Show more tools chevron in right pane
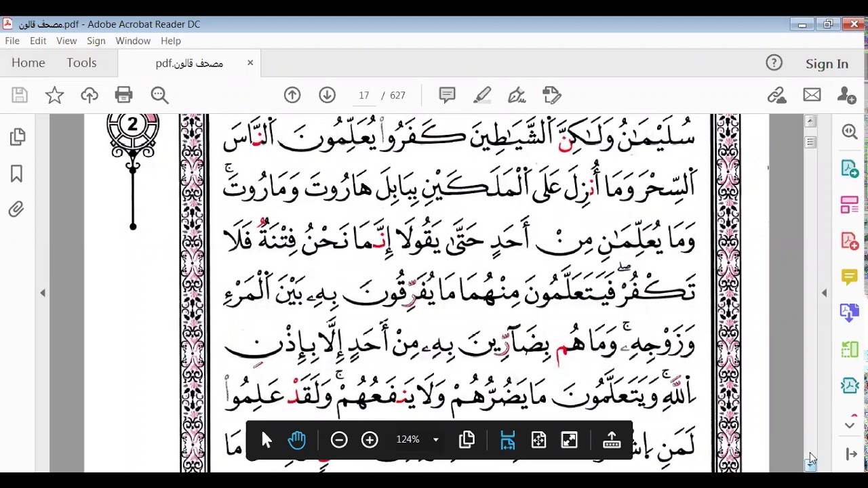 point(850,425)
